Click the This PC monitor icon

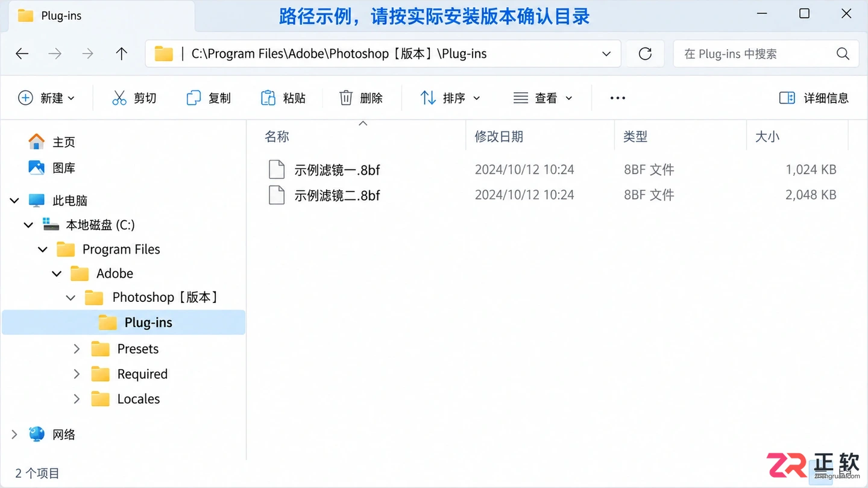(37, 200)
